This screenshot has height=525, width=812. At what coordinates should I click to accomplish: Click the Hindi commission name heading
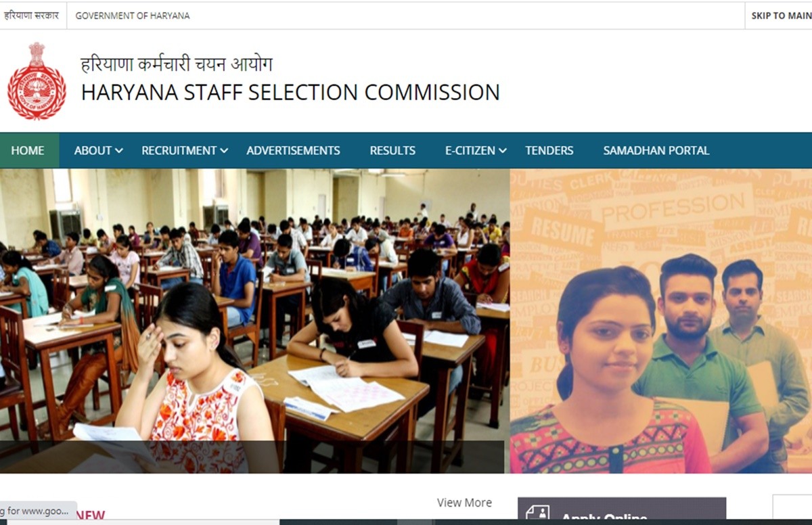(x=177, y=64)
